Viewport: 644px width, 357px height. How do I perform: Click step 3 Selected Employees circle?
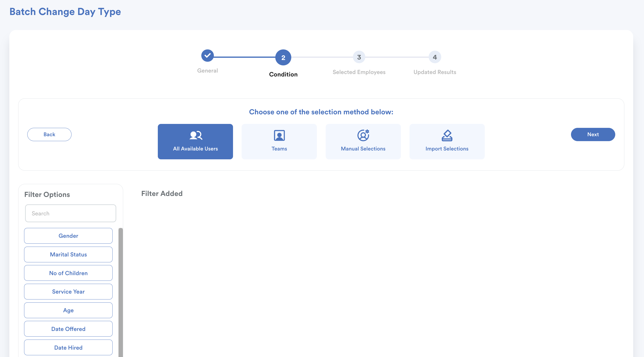click(x=359, y=57)
